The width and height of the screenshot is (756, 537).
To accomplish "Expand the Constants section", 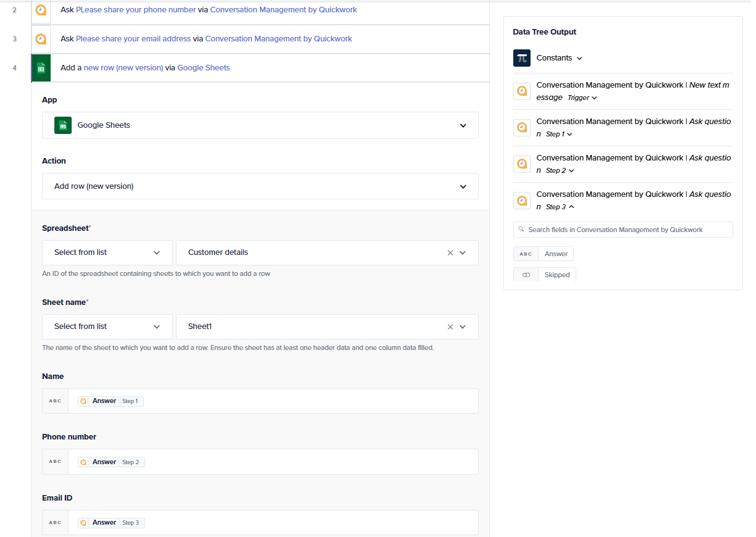I will point(579,58).
